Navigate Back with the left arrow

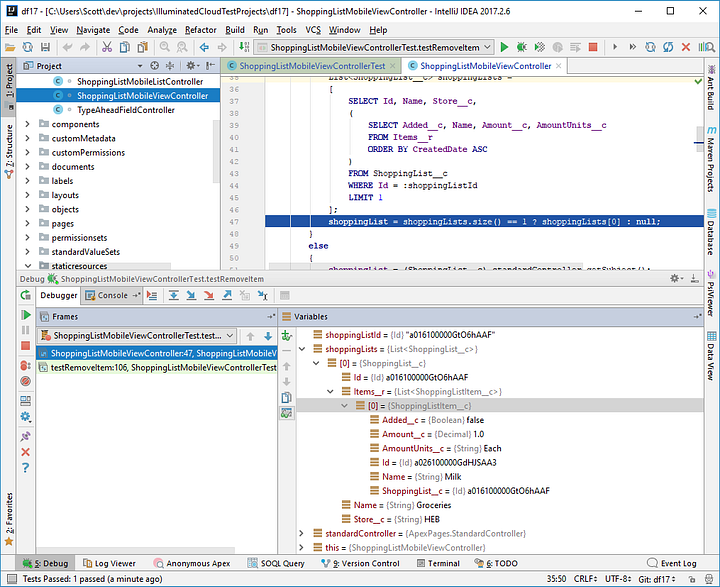[204, 47]
